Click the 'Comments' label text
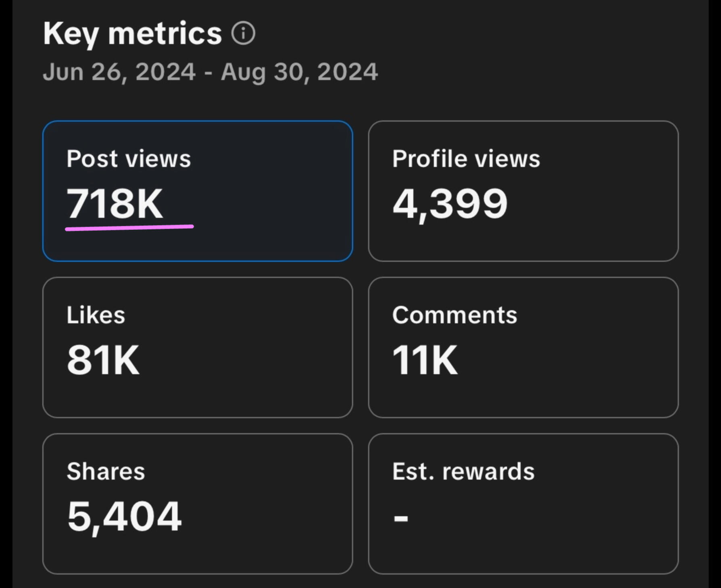 pyautogui.click(x=454, y=315)
